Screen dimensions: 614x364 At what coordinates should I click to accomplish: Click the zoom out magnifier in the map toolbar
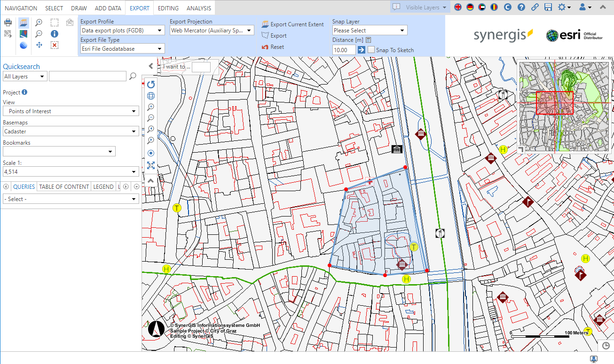[150, 118]
